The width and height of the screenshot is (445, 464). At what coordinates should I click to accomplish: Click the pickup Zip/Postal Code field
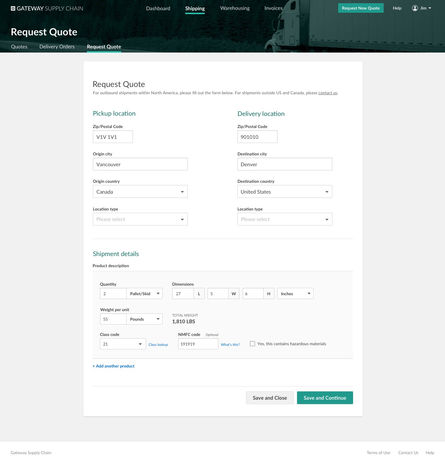pyautogui.click(x=113, y=137)
